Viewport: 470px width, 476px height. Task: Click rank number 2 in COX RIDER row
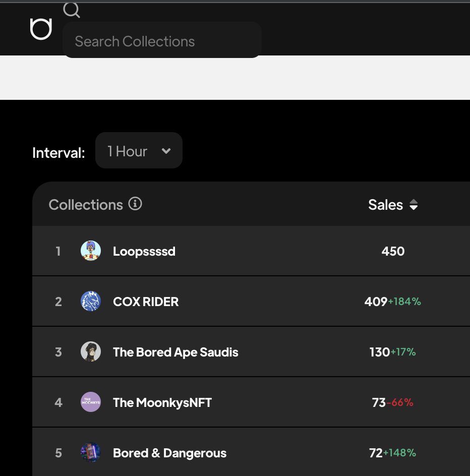coord(58,302)
